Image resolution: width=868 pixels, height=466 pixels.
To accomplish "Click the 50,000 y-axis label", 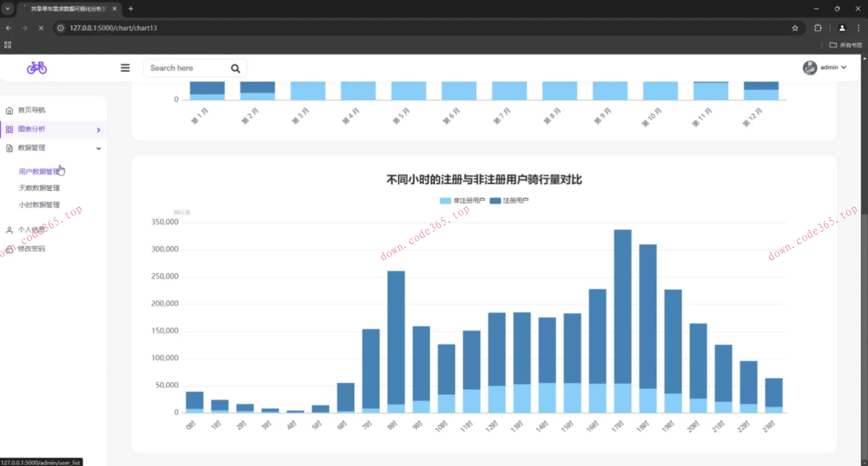I will [167, 385].
